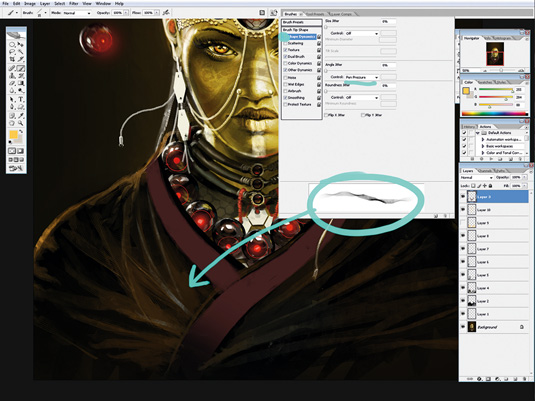Enable the Scattering checkbox
The height and width of the screenshot is (401, 535).
(x=285, y=43)
